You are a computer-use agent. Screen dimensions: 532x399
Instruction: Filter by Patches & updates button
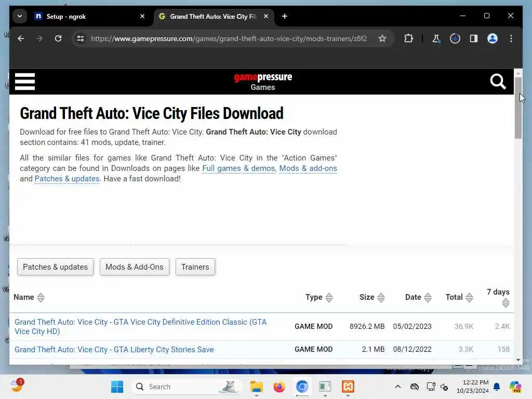point(55,267)
